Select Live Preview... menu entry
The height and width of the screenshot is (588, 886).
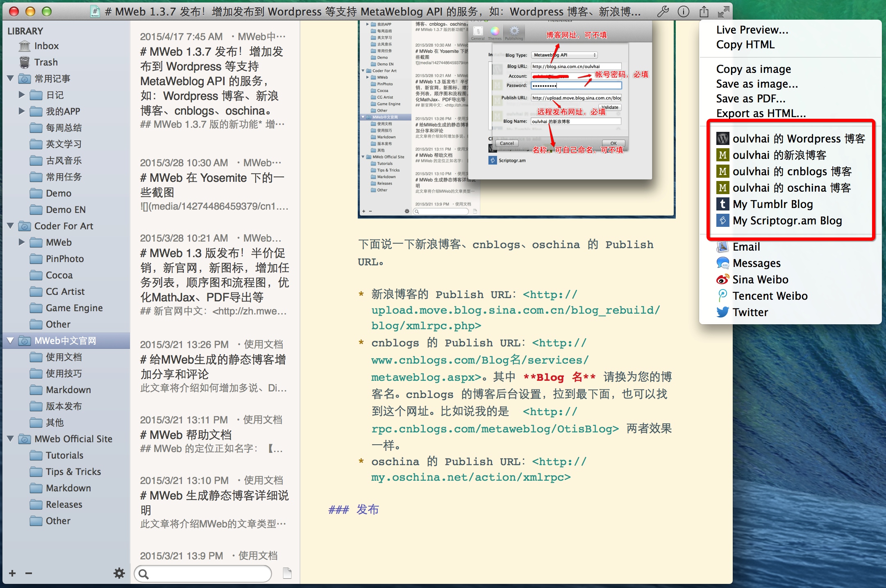point(752,30)
